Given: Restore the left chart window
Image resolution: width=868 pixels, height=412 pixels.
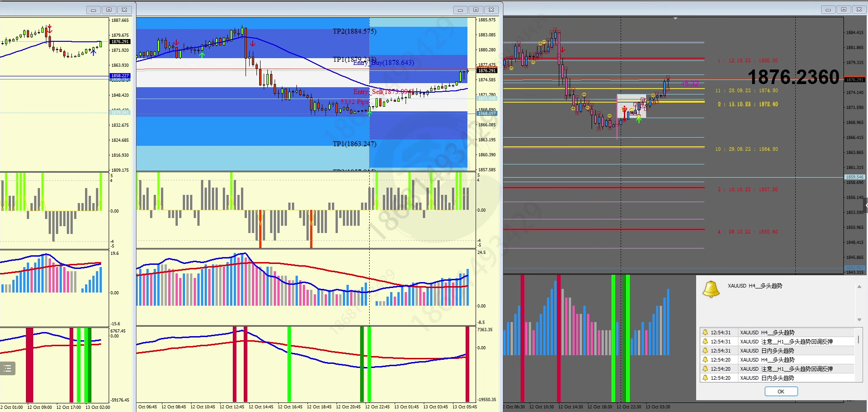Looking at the screenshot, I should [109, 10].
